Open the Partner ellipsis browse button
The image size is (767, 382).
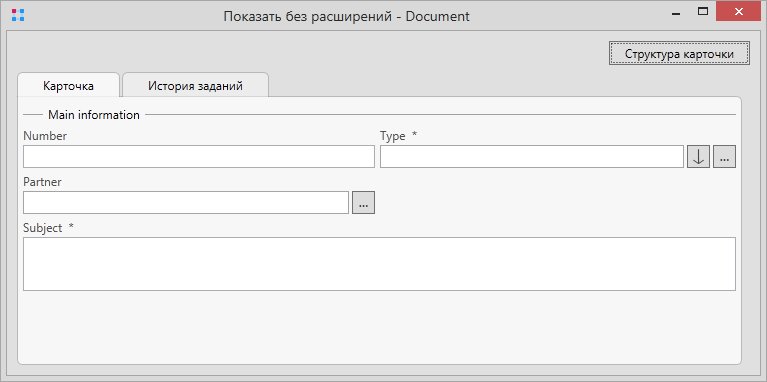(363, 202)
